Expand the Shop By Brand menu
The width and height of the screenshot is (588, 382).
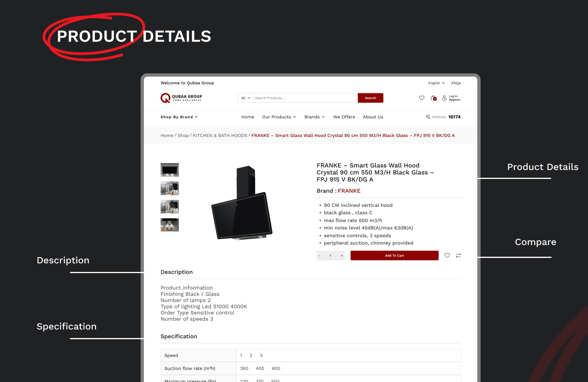pos(179,117)
